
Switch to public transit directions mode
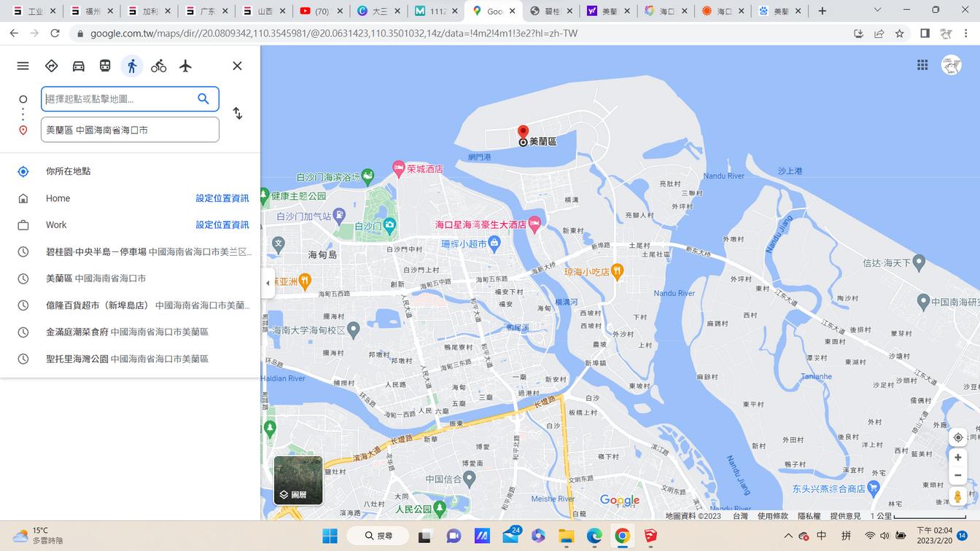pyautogui.click(x=105, y=66)
